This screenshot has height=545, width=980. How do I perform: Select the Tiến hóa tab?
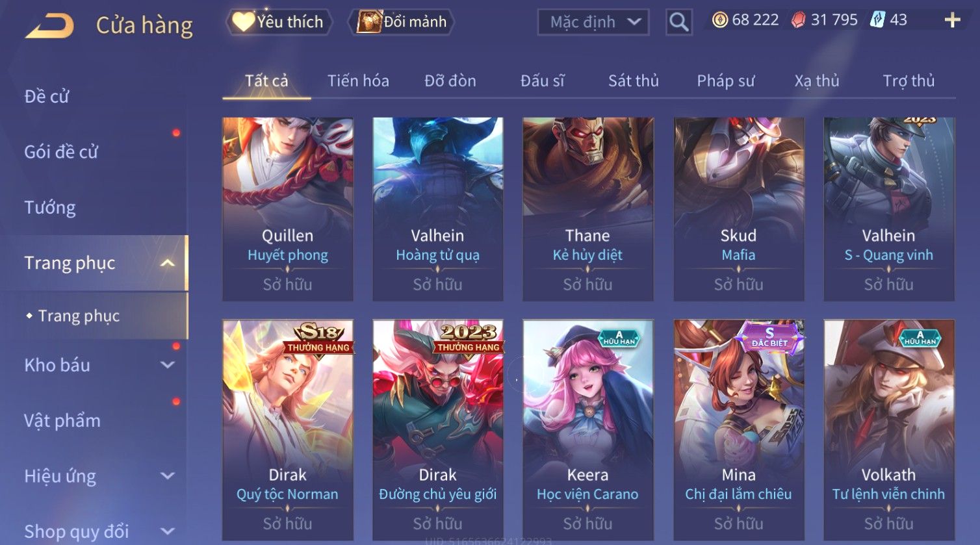click(358, 81)
